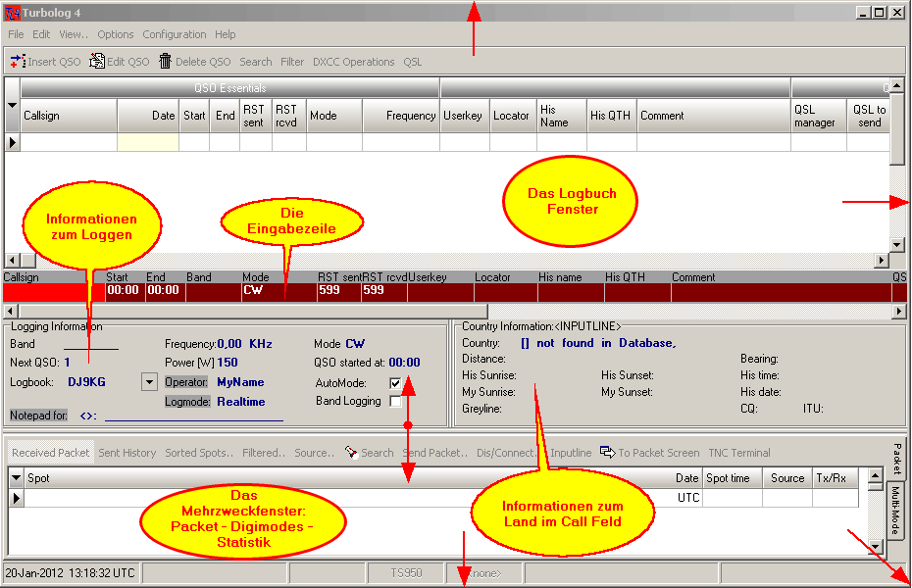Click the Filter toolbar button
Image resolution: width=912 pixels, height=588 pixels.
pyautogui.click(x=292, y=62)
